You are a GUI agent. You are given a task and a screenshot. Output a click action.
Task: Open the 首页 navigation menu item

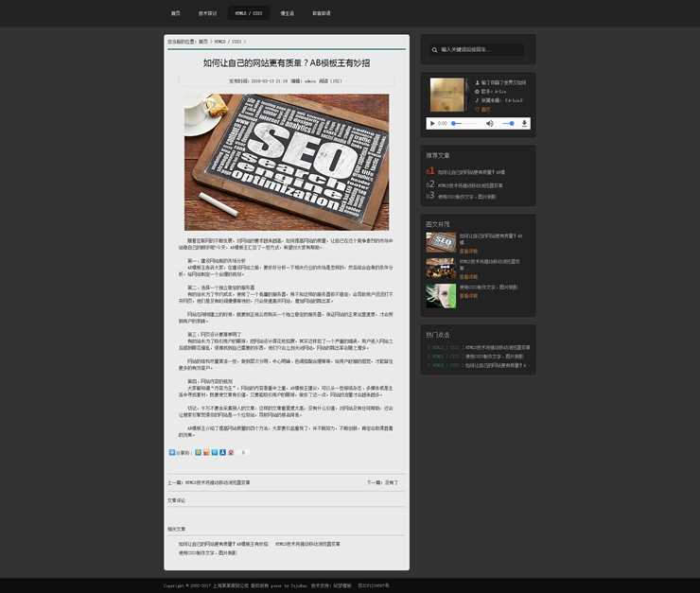(x=175, y=14)
